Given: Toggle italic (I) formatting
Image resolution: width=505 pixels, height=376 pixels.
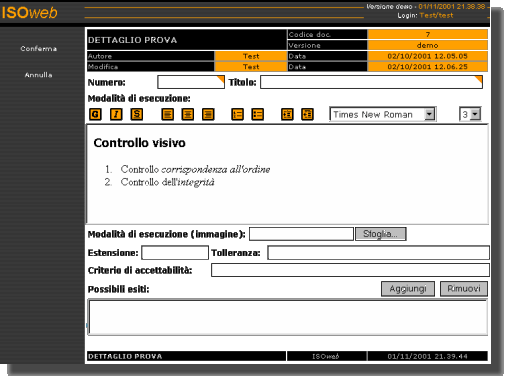Looking at the screenshot, I should 116,114.
